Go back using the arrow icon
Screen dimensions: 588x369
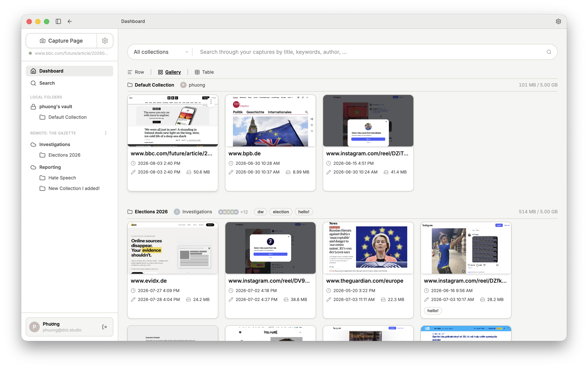(x=70, y=21)
